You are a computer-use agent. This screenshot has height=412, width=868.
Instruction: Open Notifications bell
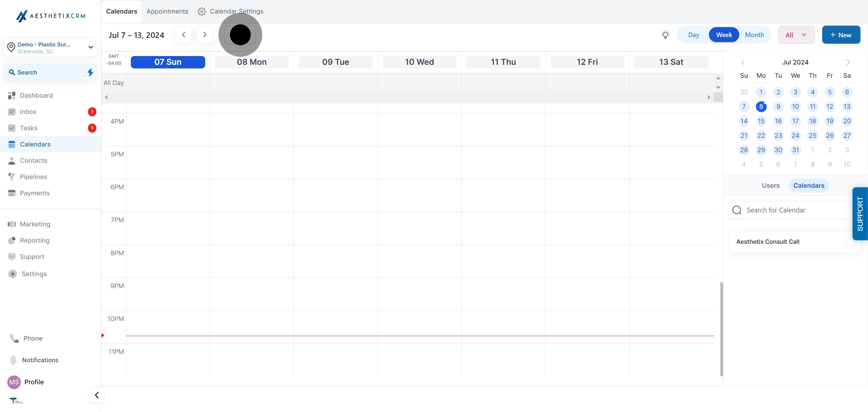[x=13, y=360]
